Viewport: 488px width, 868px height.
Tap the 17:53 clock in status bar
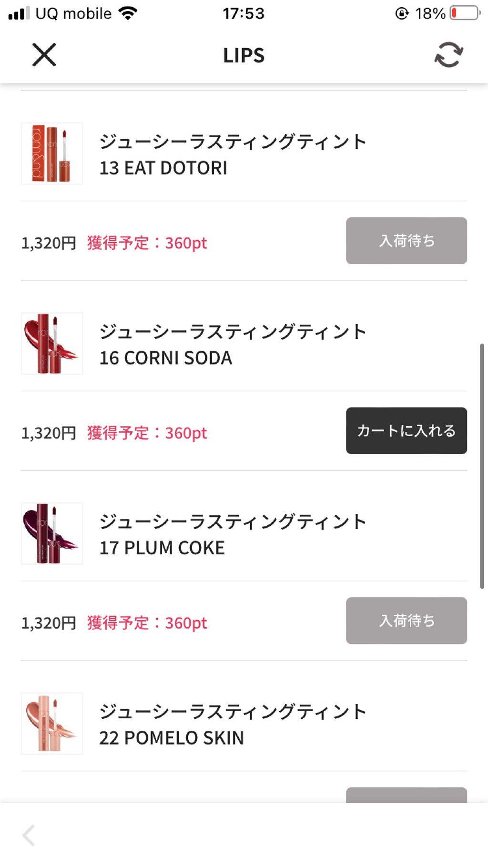[244, 13]
